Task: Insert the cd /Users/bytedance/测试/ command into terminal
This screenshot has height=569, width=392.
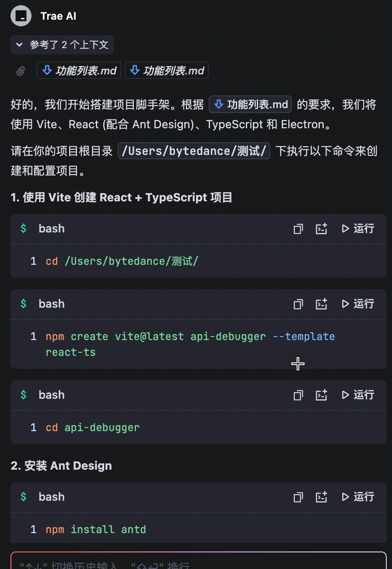Action: tap(322, 228)
